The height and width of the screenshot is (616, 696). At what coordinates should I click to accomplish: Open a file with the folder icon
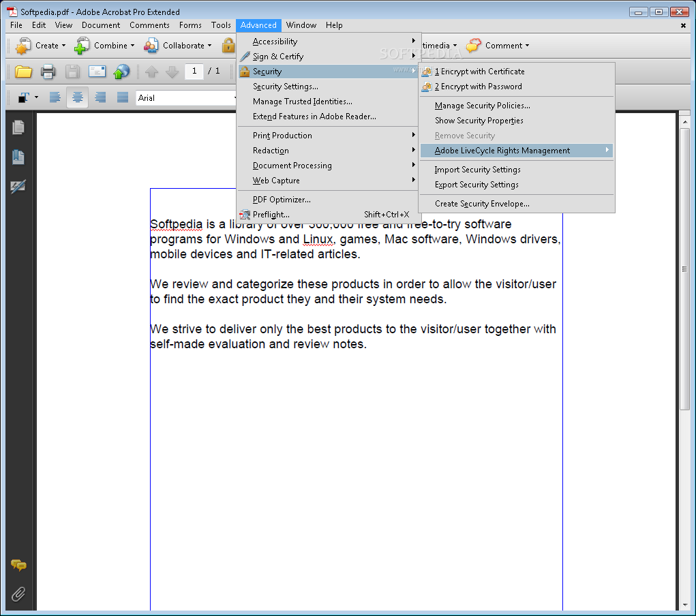pyautogui.click(x=23, y=72)
